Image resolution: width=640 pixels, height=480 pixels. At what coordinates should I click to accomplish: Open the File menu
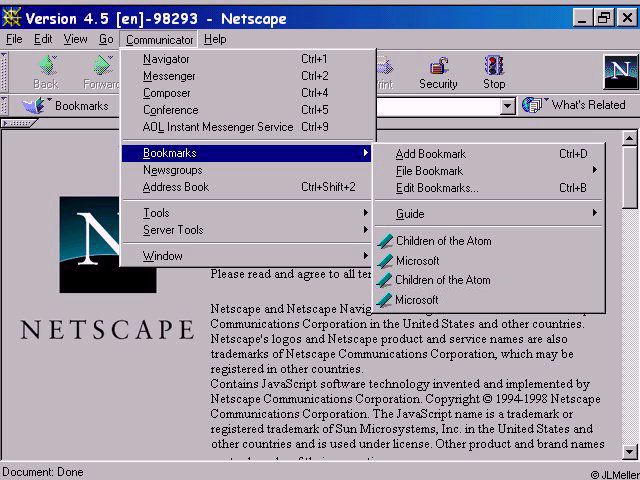tap(14, 39)
